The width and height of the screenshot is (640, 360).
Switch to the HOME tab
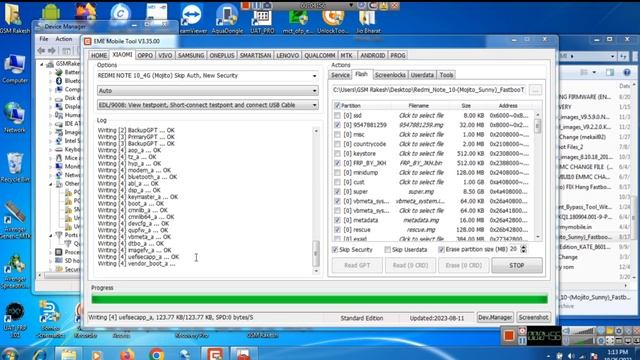(x=99, y=55)
